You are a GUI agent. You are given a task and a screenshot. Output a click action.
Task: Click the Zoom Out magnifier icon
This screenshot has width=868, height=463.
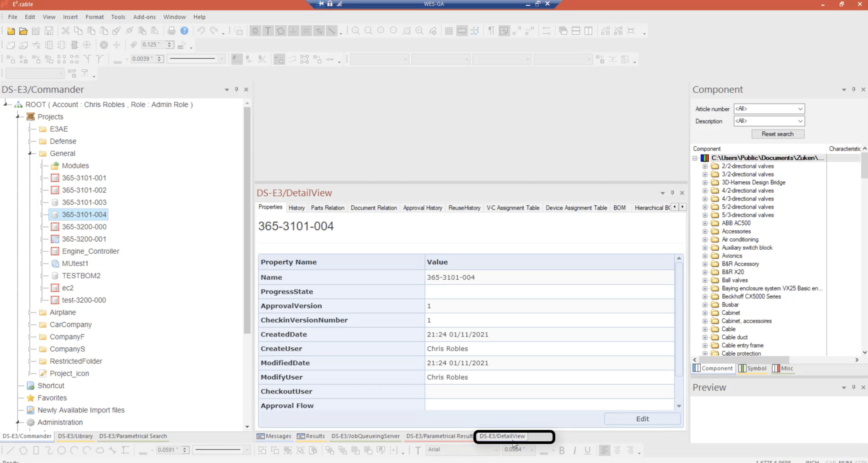pyautogui.click(x=368, y=31)
